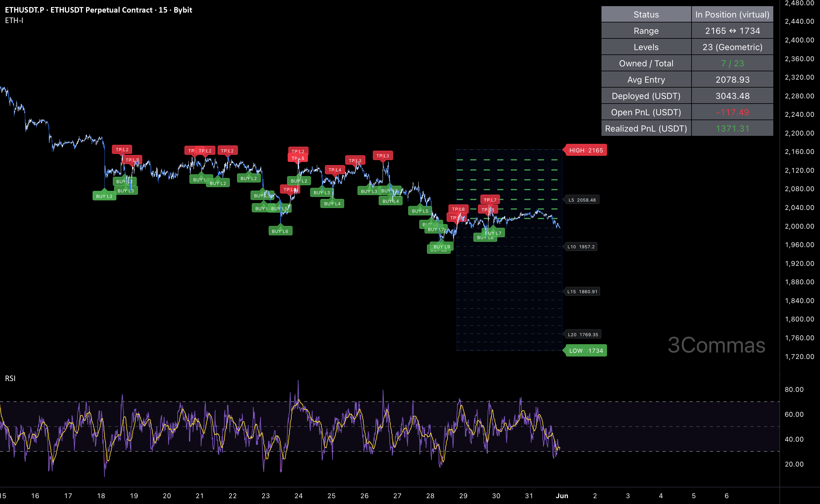This screenshot has width=820, height=504.
Task: Click the BUY L6 marker near May 23
Action: click(280, 231)
